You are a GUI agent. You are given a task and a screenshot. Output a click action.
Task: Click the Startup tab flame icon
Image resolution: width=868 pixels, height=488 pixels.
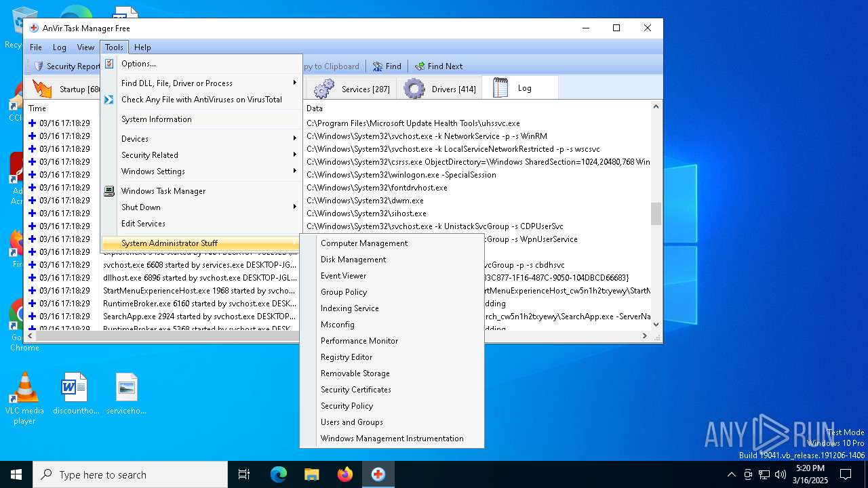click(x=42, y=89)
